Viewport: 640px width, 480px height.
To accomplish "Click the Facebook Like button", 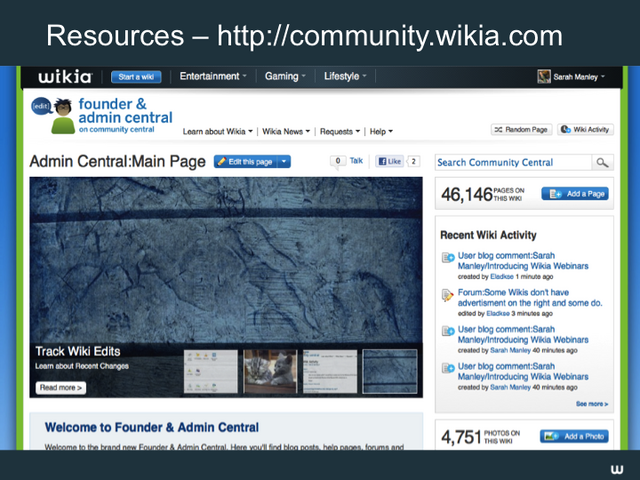I will click(389, 161).
